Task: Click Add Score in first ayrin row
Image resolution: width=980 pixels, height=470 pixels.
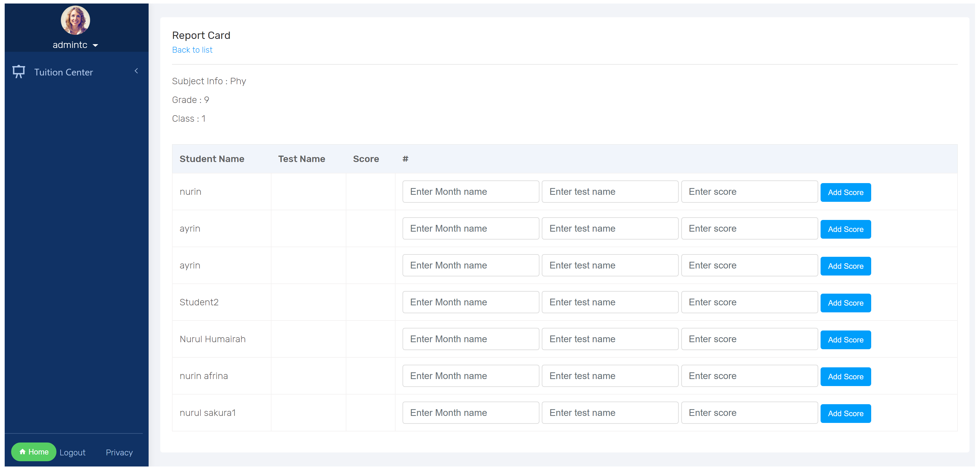Action: click(x=845, y=229)
